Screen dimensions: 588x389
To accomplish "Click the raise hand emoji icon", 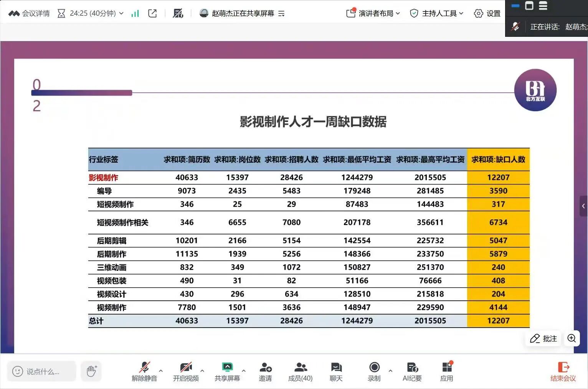I will pos(91,371).
